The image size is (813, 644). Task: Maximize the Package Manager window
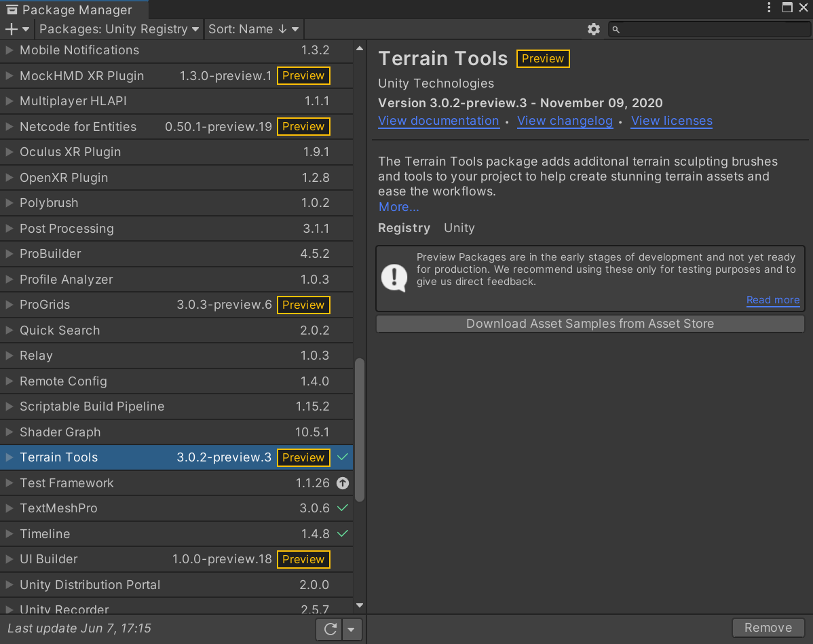tap(787, 7)
